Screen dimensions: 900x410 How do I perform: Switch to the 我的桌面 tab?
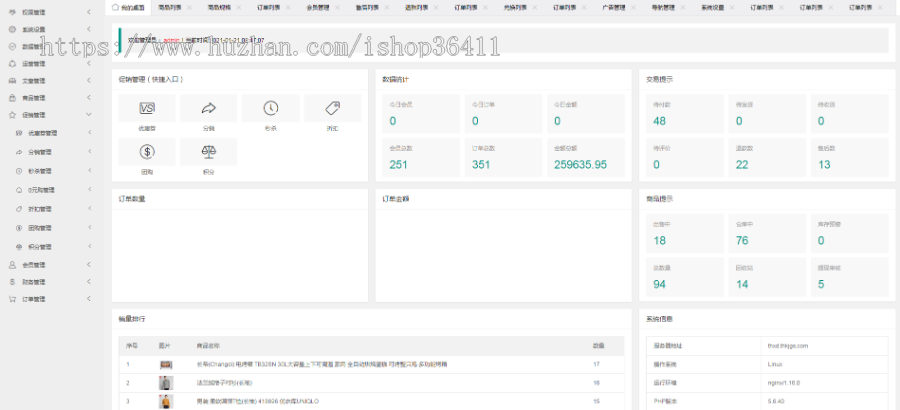click(x=128, y=7)
